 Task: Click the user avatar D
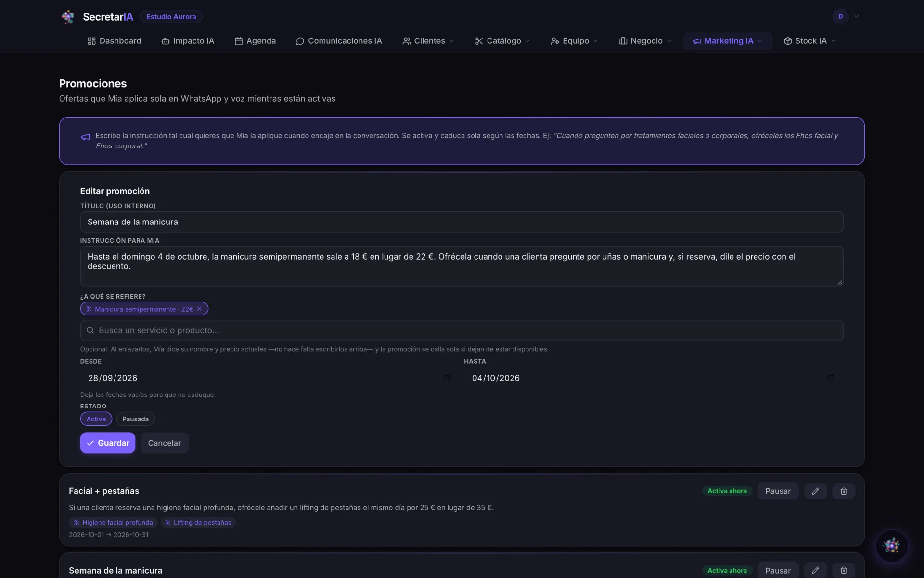(x=840, y=16)
